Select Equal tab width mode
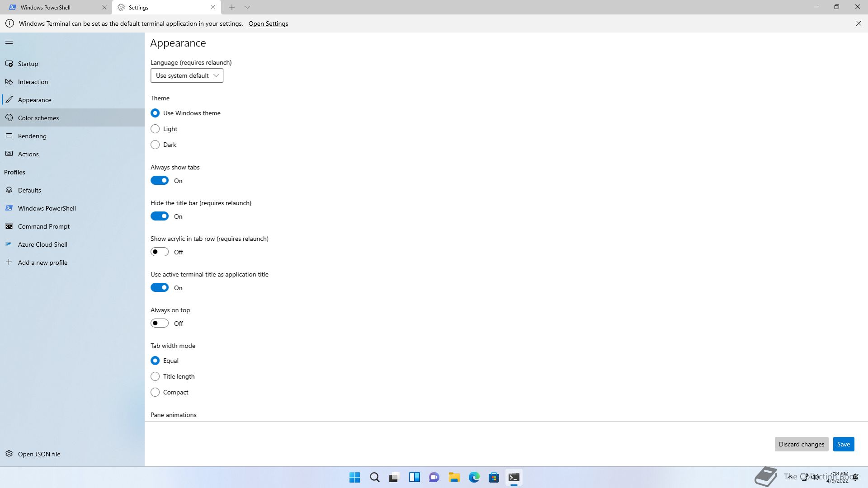868x488 pixels. coord(155,361)
